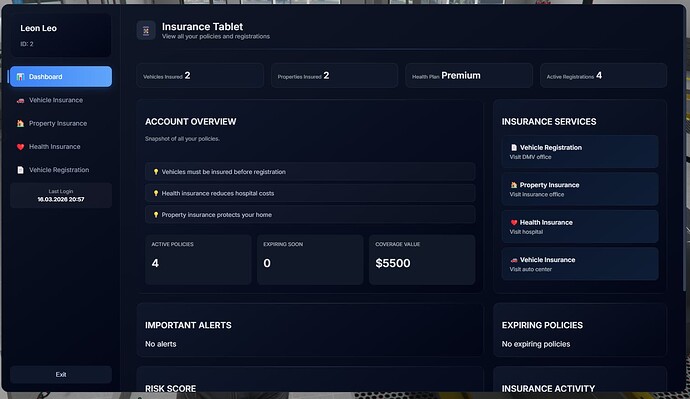The height and width of the screenshot is (399, 690).
Task: Click the 'No alerts' text
Action: pyautogui.click(x=161, y=344)
